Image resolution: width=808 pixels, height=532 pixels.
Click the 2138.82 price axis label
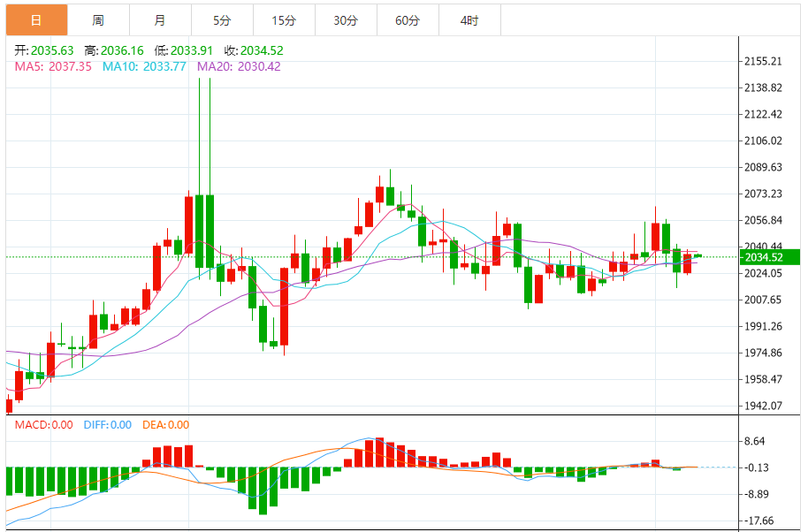pyautogui.click(x=763, y=87)
